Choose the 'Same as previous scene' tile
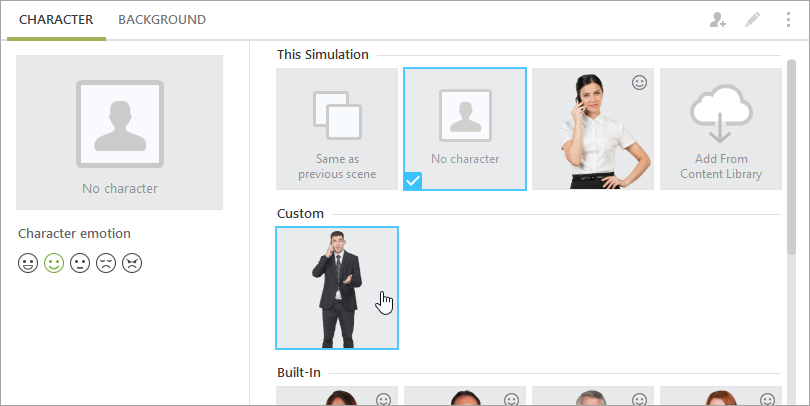This screenshot has width=810, height=406. 337,129
